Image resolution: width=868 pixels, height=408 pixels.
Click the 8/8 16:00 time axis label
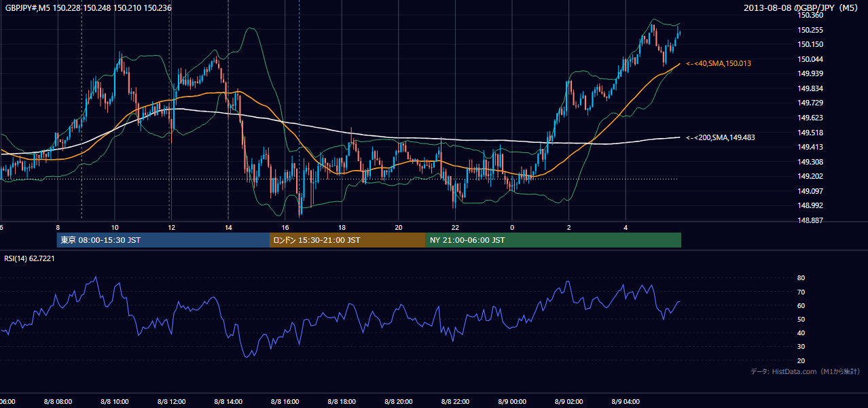click(x=285, y=401)
